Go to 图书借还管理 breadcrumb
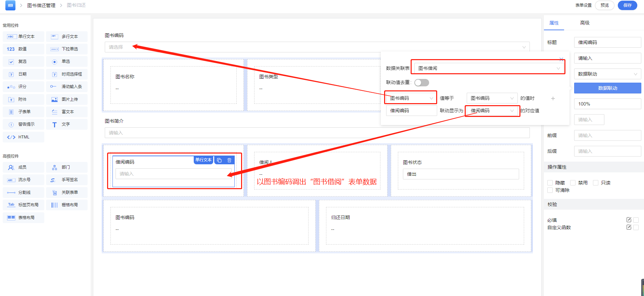The height and width of the screenshot is (296, 644). click(41, 5)
